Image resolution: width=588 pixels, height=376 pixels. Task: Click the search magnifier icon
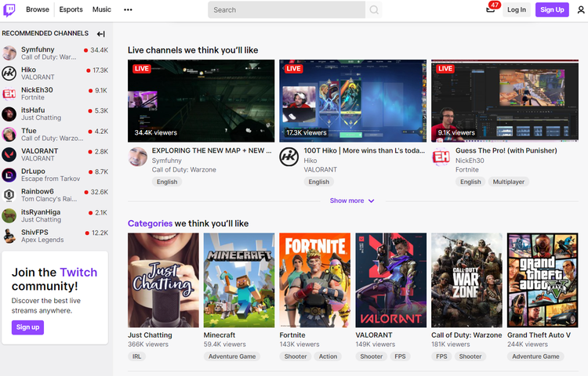click(374, 9)
